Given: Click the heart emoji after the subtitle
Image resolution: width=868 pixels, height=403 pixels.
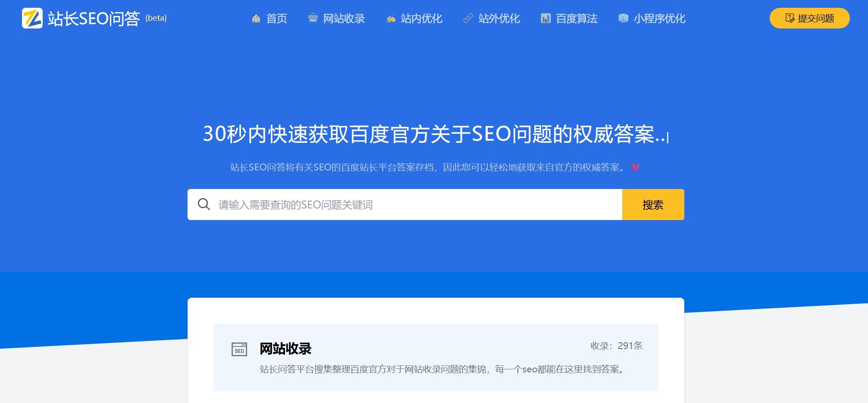Looking at the screenshot, I should 635,167.
